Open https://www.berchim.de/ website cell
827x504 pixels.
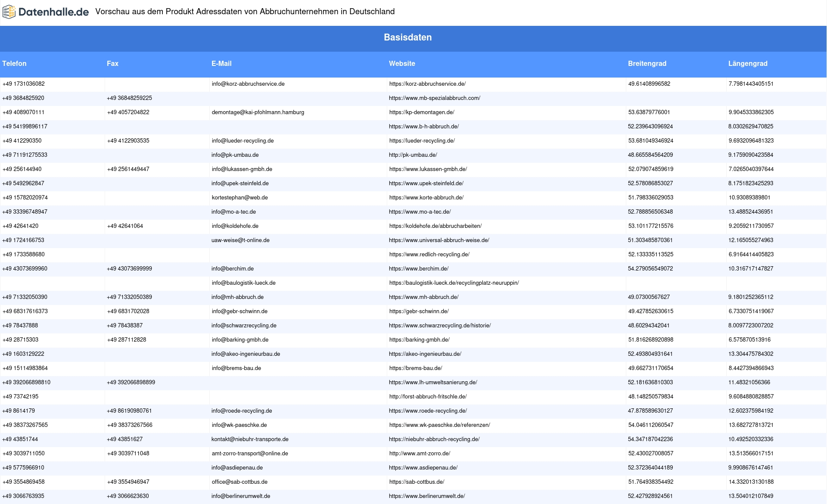point(419,269)
